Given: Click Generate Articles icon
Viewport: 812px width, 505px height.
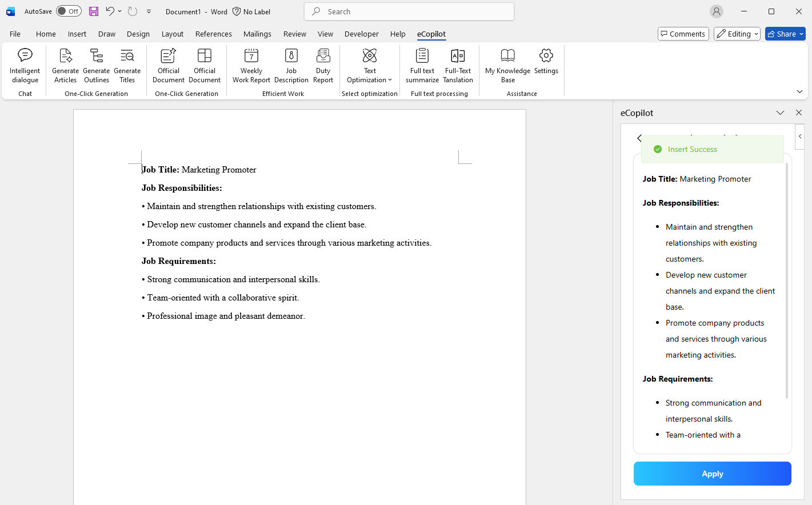Looking at the screenshot, I should (65, 66).
